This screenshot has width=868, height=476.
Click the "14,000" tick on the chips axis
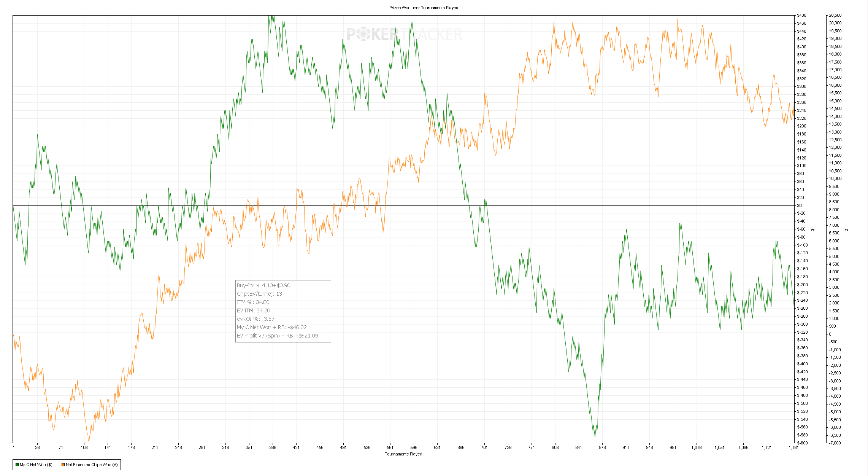(835, 116)
